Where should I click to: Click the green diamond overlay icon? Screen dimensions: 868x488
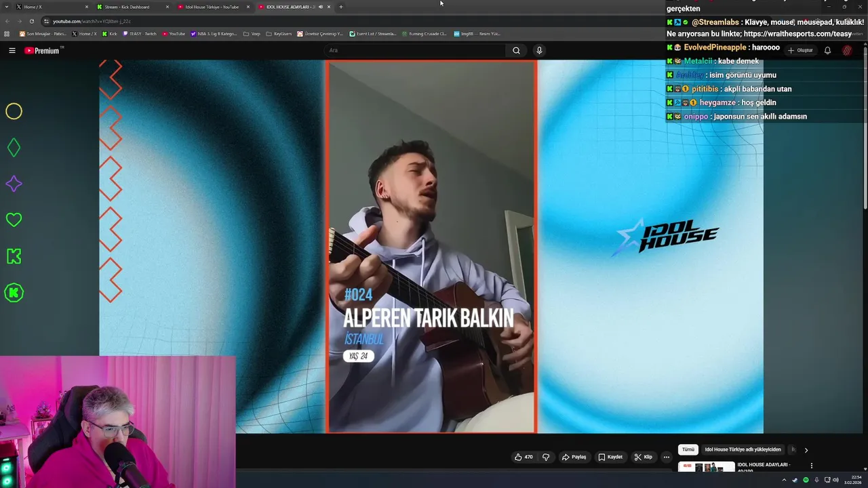click(14, 148)
